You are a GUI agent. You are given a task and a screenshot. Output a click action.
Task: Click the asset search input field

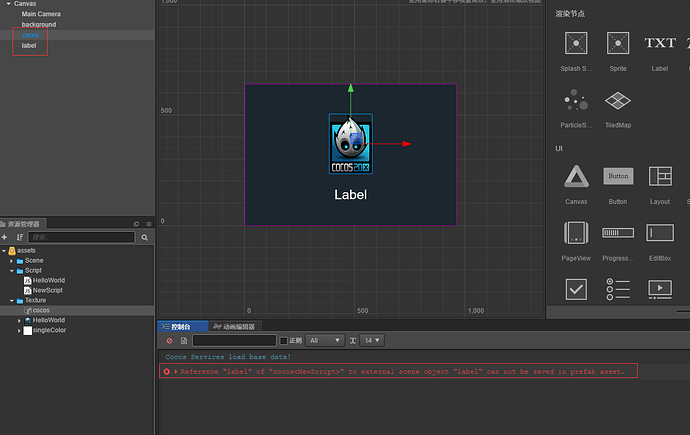tap(81, 238)
